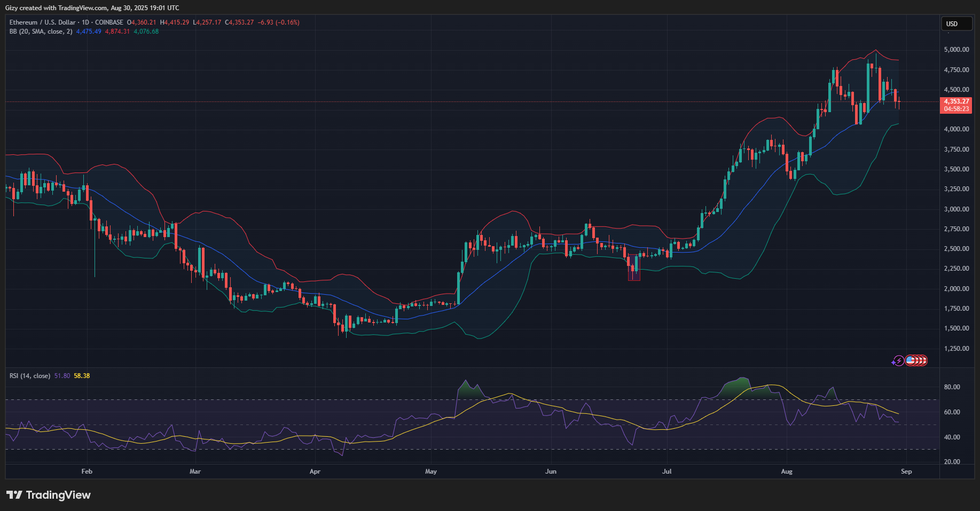The width and height of the screenshot is (980, 511).
Task: Open the leftmost US flag economic event
Action: [x=910, y=361]
